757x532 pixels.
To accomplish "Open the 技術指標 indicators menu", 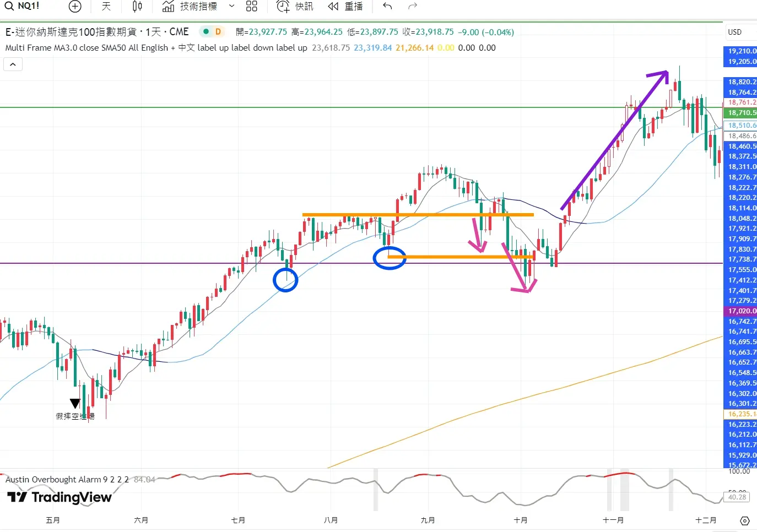I will [x=190, y=7].
